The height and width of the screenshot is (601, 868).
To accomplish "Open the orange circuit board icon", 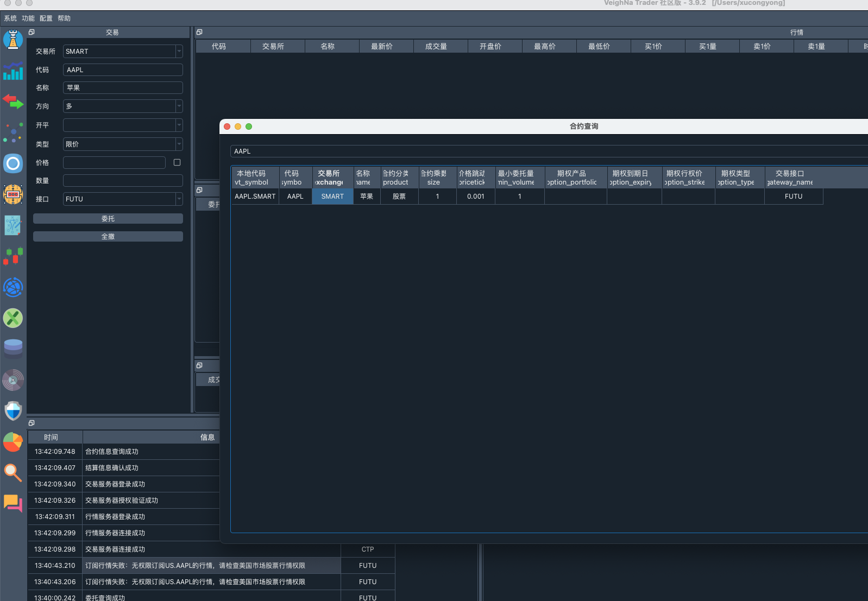I will tap(13, 194).
